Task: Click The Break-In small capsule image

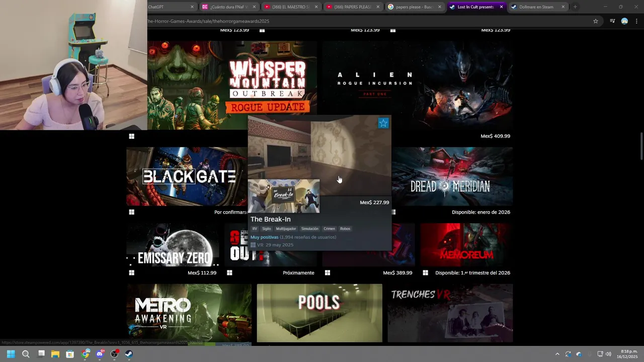Action: pyautogui.click(x=284, y=196)
